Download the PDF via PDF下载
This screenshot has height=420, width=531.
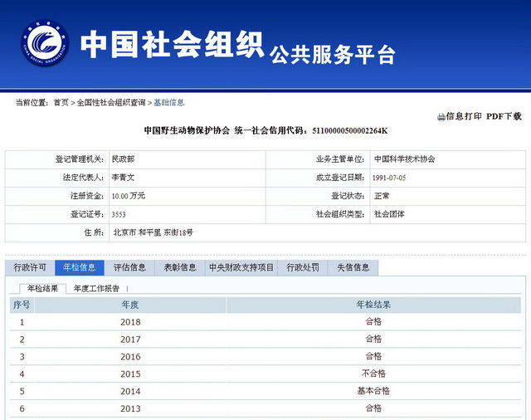point(504,116)
